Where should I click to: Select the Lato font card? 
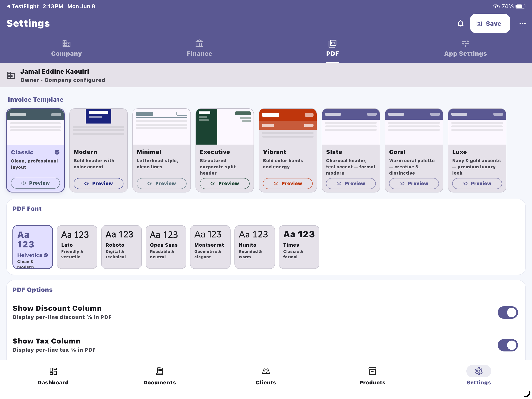coord(77,247)
